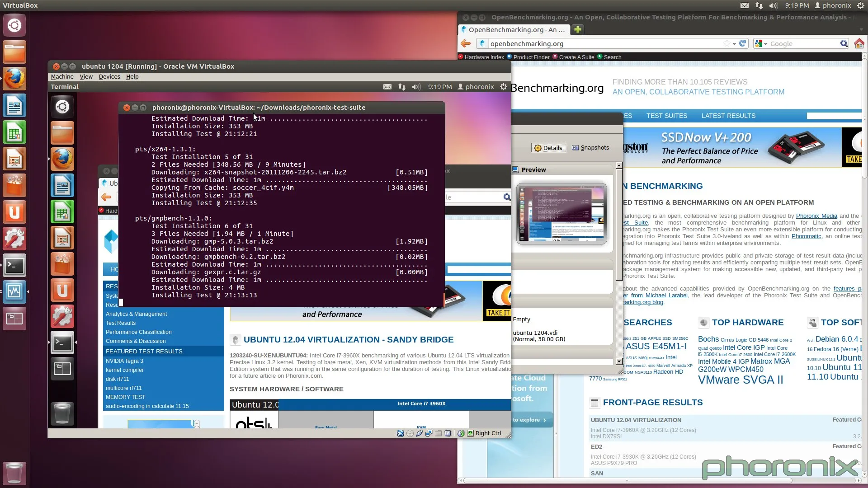868x488 pixels.
Task: Open the Hardware Index bookmark
Action: point(481,57)
